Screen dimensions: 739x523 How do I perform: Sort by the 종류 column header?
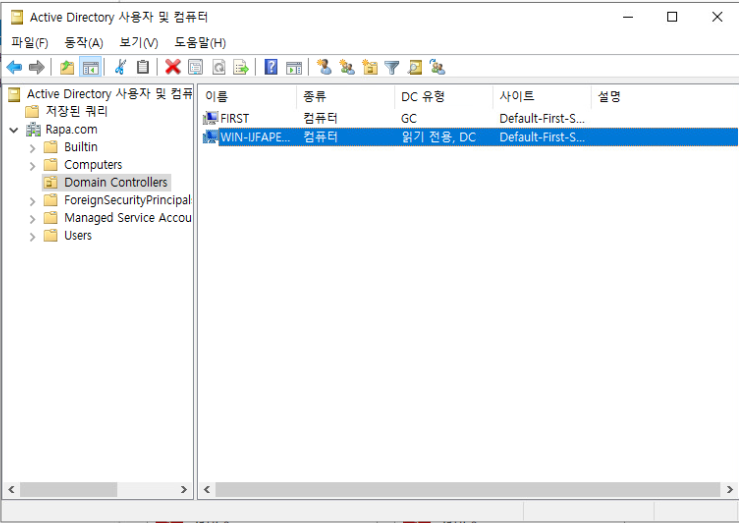[x=345, y=97]
